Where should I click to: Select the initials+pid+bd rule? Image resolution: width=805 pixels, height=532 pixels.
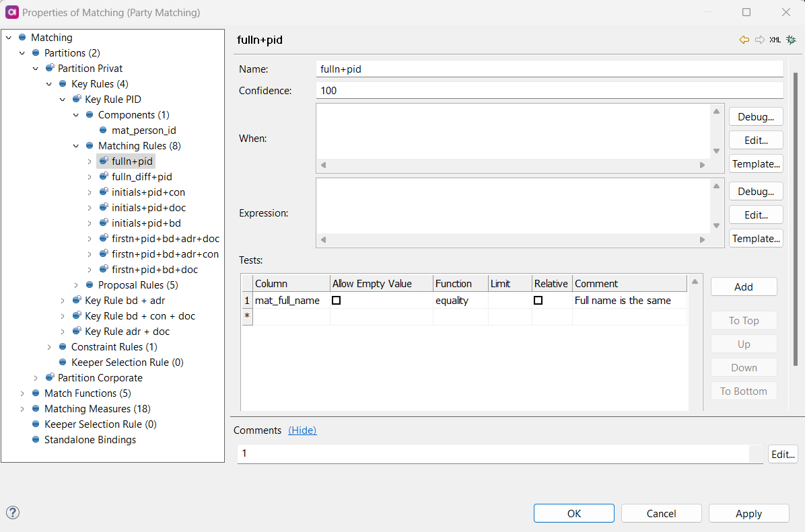click(x=146, y=223)
